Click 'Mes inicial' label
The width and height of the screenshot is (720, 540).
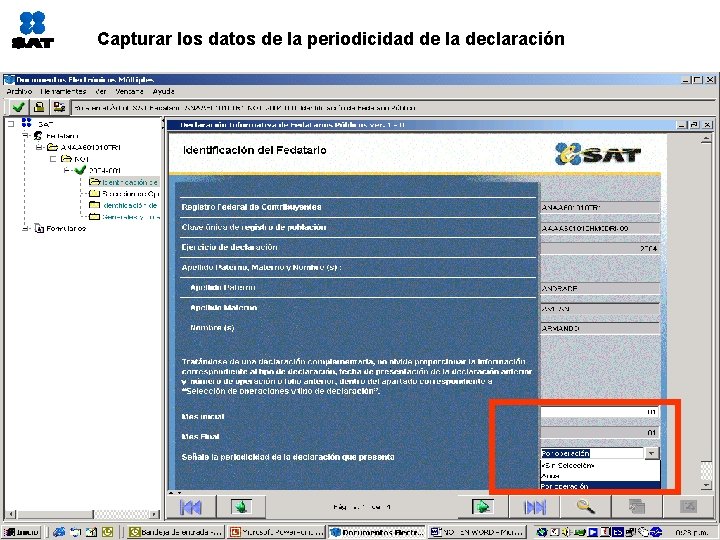pyautogui.click(x=203, y=416)
